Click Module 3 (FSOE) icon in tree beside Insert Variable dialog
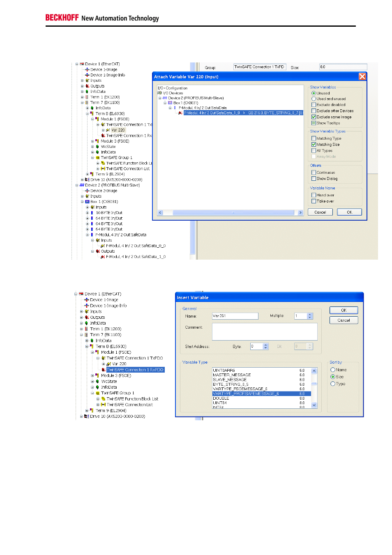Viewport: 392px width, 555px height. coord(97,375)
